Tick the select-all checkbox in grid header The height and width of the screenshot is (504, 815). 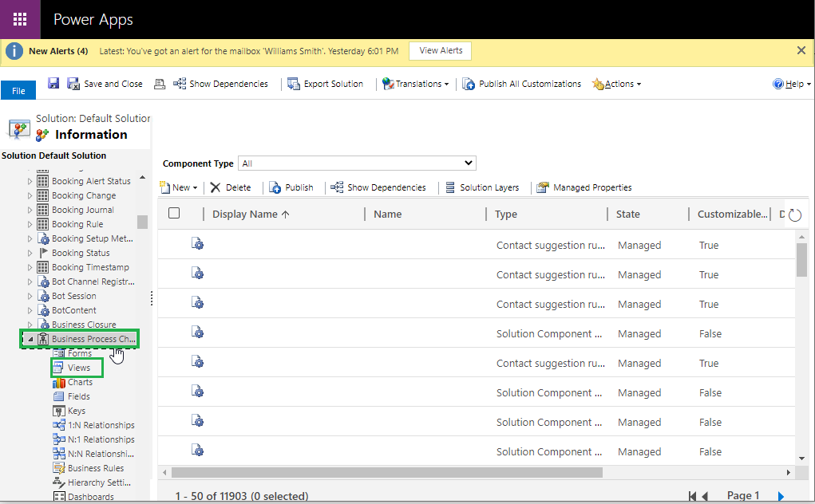tap(174, 213)
